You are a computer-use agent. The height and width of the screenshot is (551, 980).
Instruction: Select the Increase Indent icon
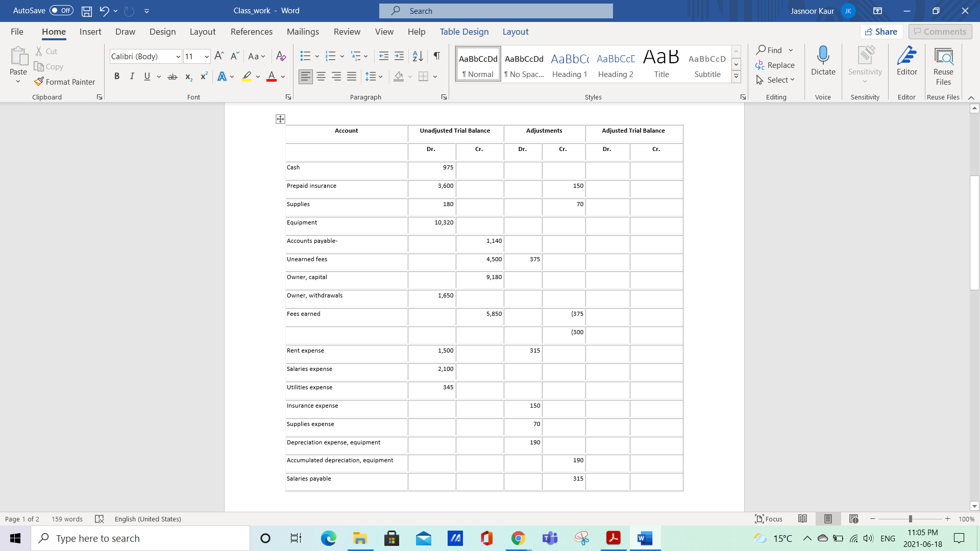point(400,56)
